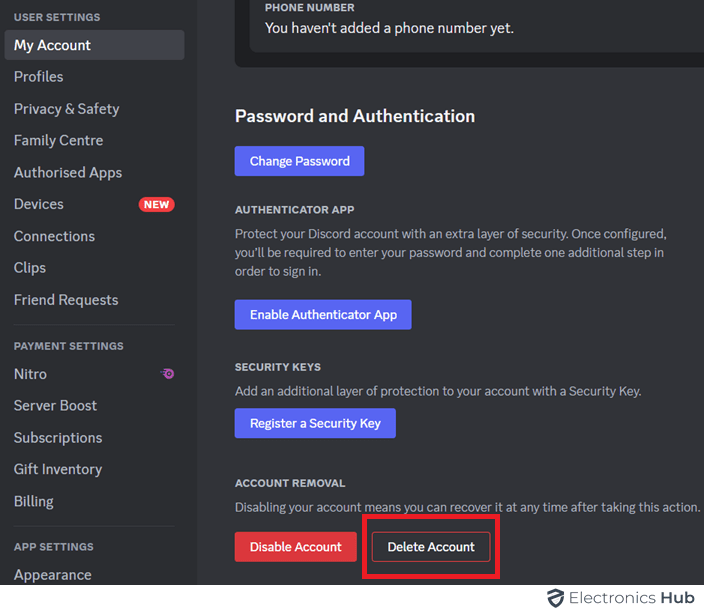Go to Clips settings
The image size is (704, 609).
pyautogui.click(x=30, y=268)
